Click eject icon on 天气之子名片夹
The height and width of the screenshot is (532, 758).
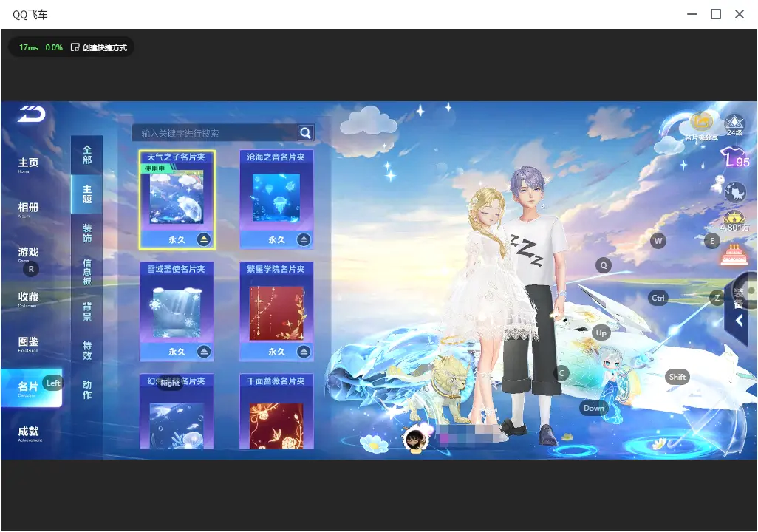point(204,239)
